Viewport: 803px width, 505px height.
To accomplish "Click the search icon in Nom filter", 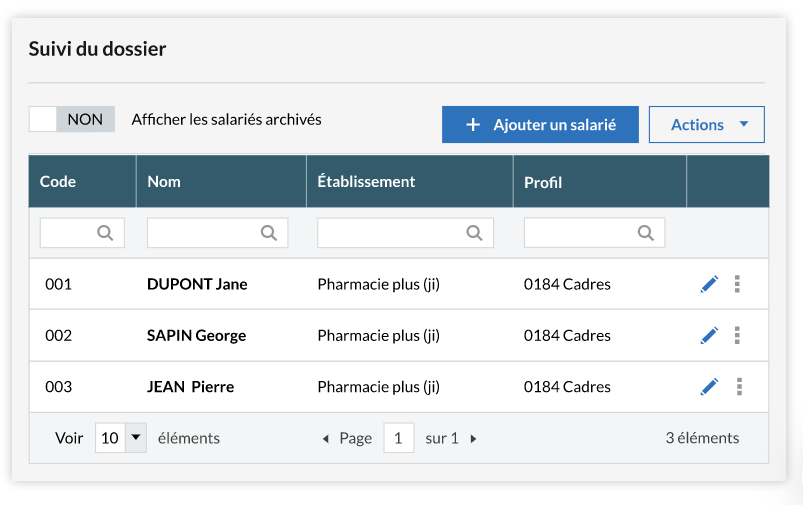I will click(x=268, y=232).
